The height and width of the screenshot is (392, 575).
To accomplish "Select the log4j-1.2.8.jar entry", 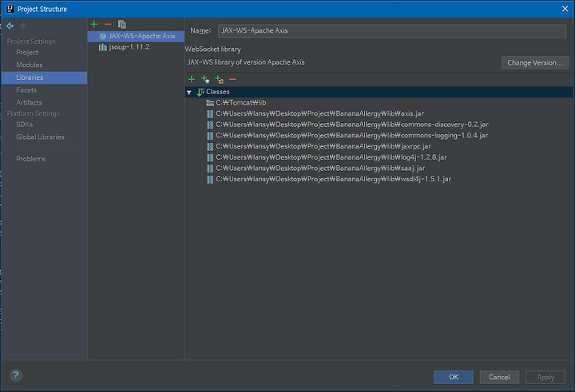I will pyautogui.click(x=331, y=157).
